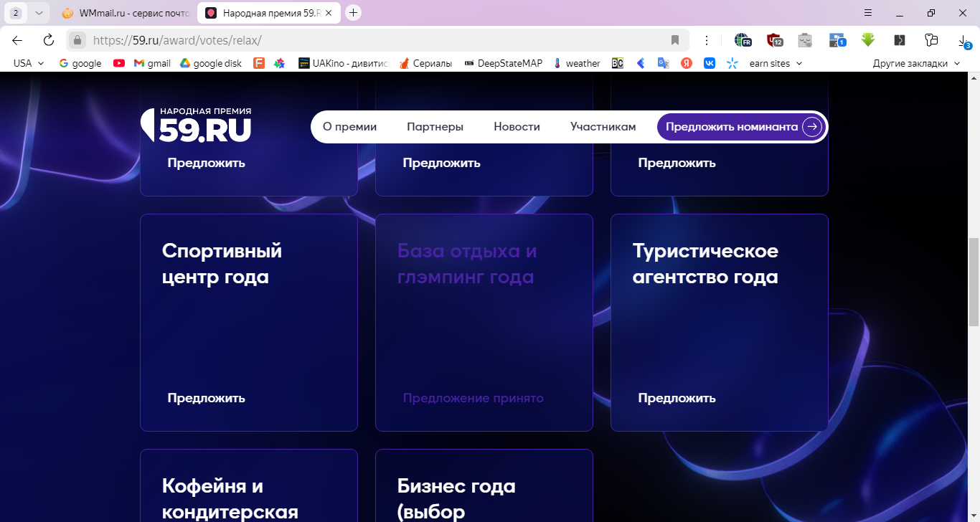Click Предложить under Туристическое агентство года

677,398
